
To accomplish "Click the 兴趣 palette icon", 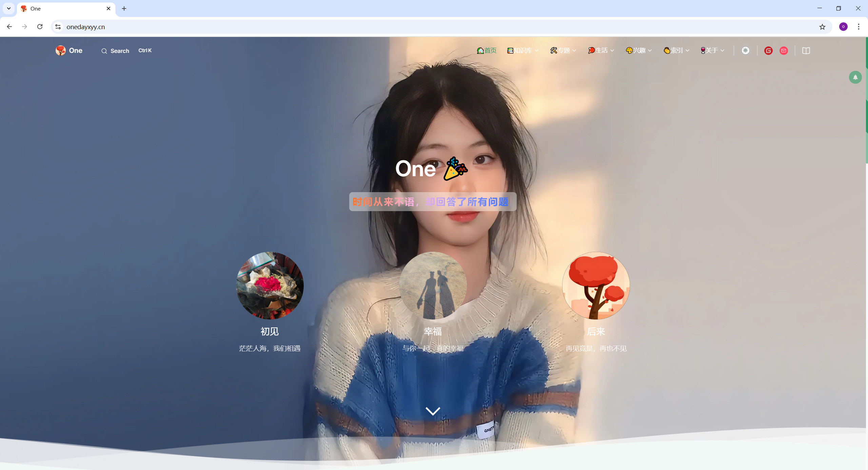I will 629,50.
